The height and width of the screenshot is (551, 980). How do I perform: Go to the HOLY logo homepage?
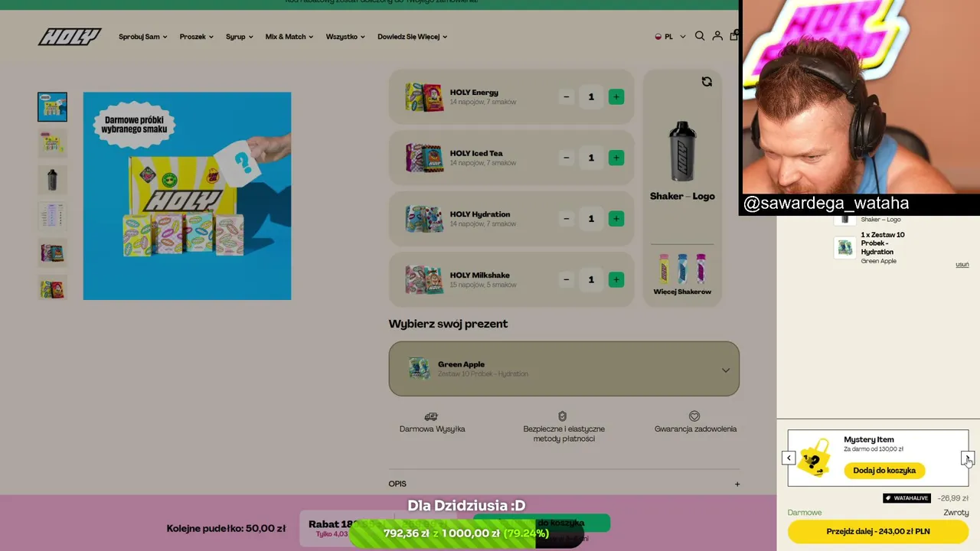(x=70, y=37)
